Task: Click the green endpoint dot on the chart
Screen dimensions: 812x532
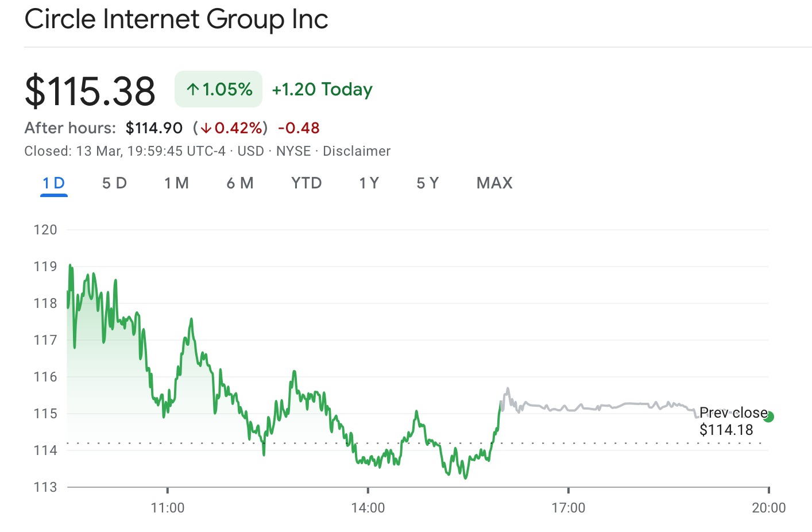Action: coord(769,417)
